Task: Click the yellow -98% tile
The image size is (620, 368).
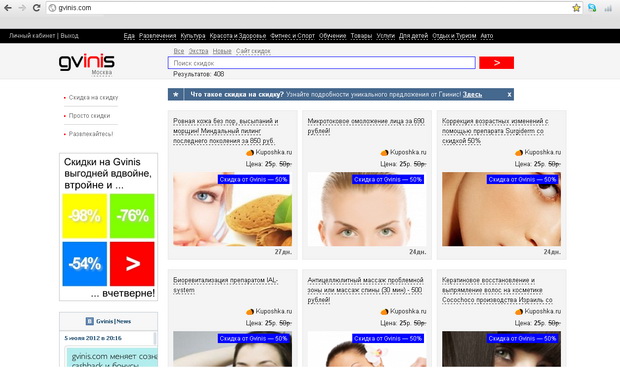Action: pyautogui.click(x=85, y=216)
